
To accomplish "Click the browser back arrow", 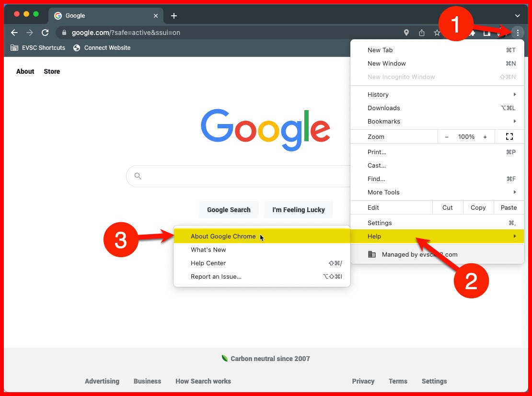I will [x=14, y=33].
